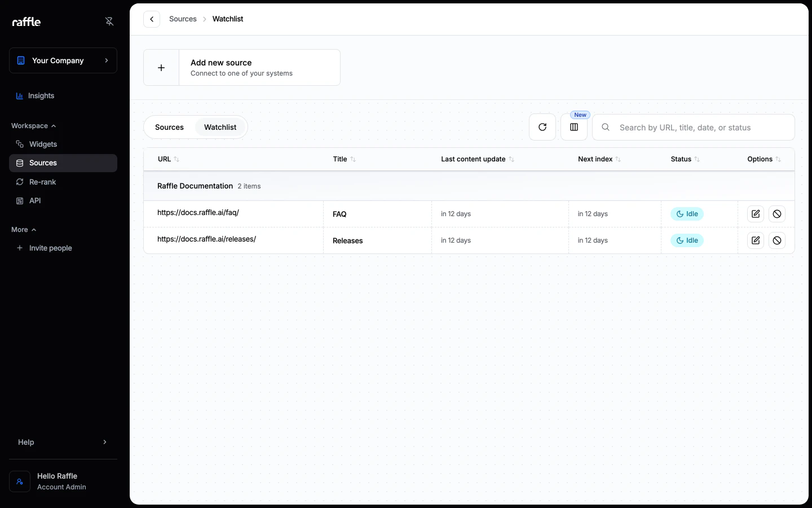Viewport: 812px width, 508px height.
Task: Expand the Help menu
Action: point(63,442)
